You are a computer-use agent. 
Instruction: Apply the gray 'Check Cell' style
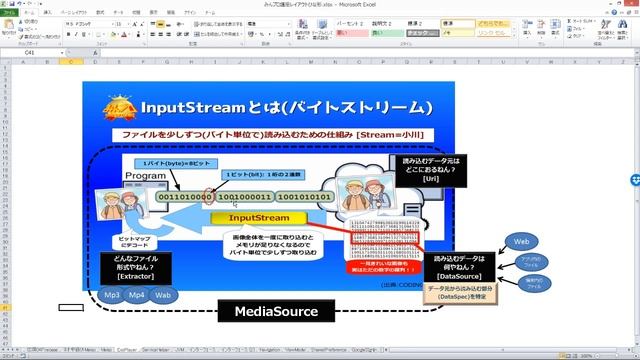[x=423, y=33]
